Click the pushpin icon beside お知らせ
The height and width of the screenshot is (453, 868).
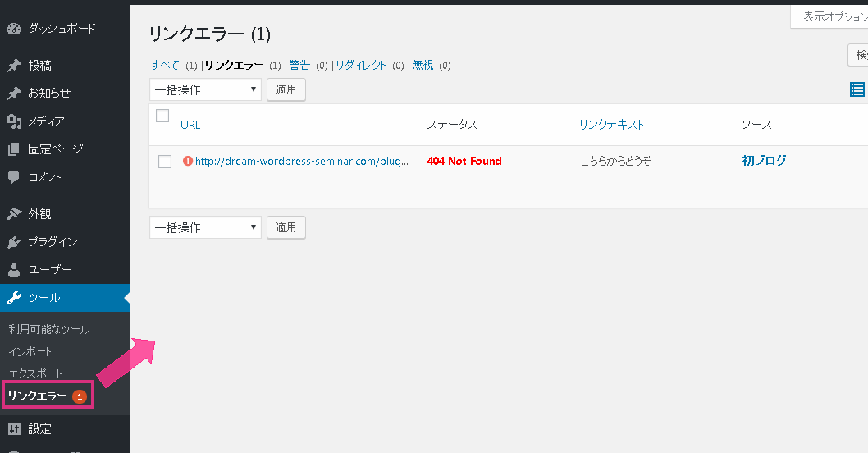pyautogui.click(x=14, y=93)
